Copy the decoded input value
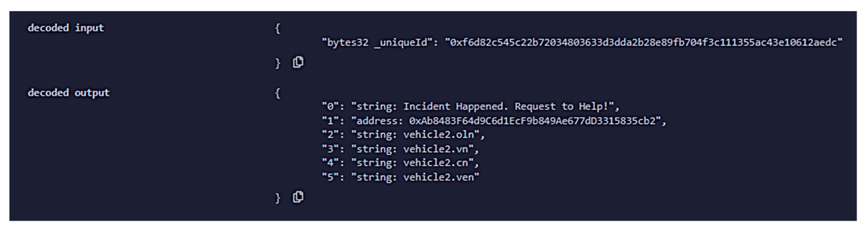This screenshot has width=868, height=232. [298, 62]
